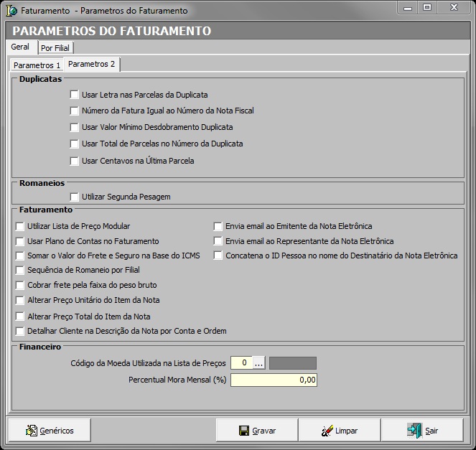
Task: Focus the Código da Moeda input field
Action: tap(241, 363)
